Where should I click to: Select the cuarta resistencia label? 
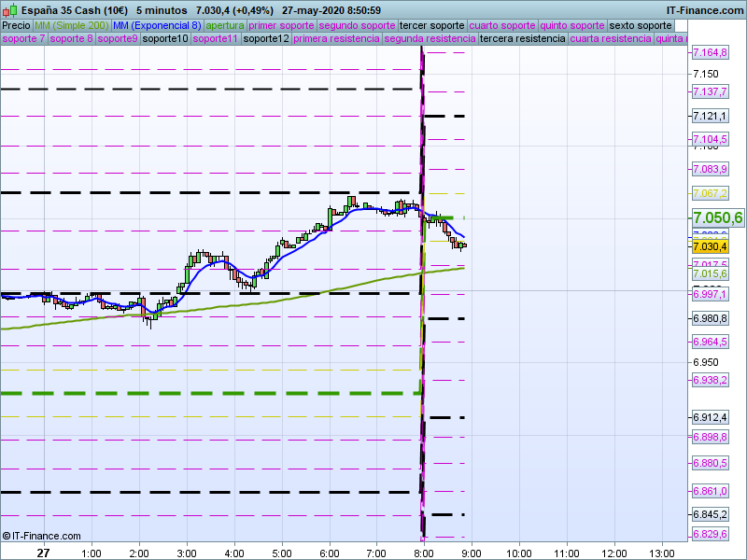610,39
